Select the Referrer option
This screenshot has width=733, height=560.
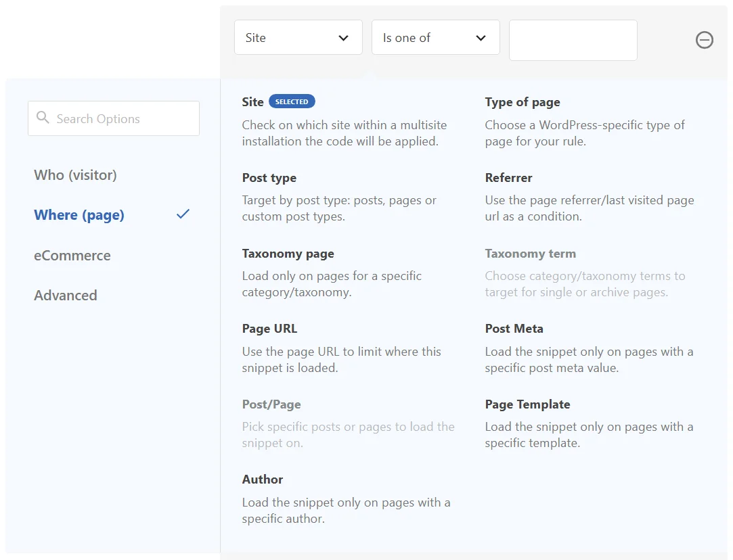coord(508,178)
